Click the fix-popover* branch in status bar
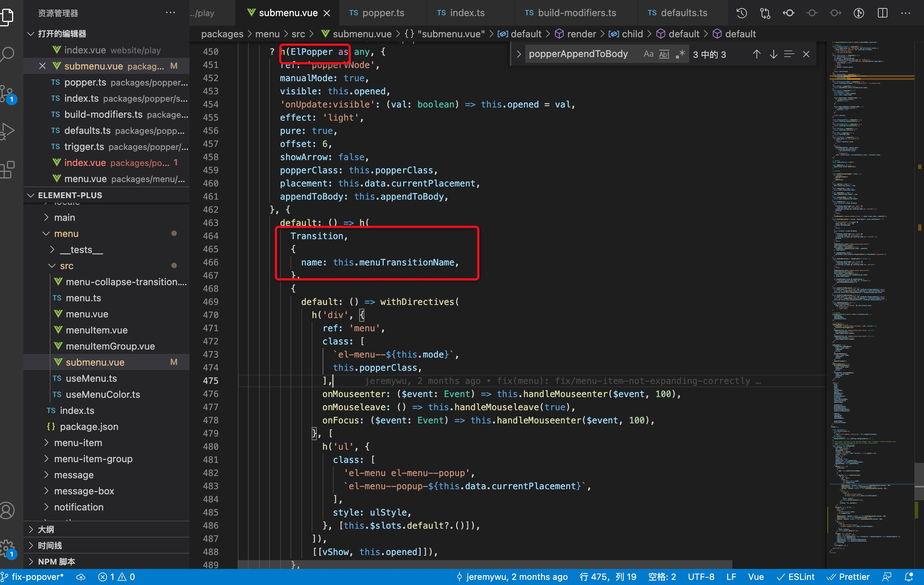924x585 pixels. click(x=33, y=577)
